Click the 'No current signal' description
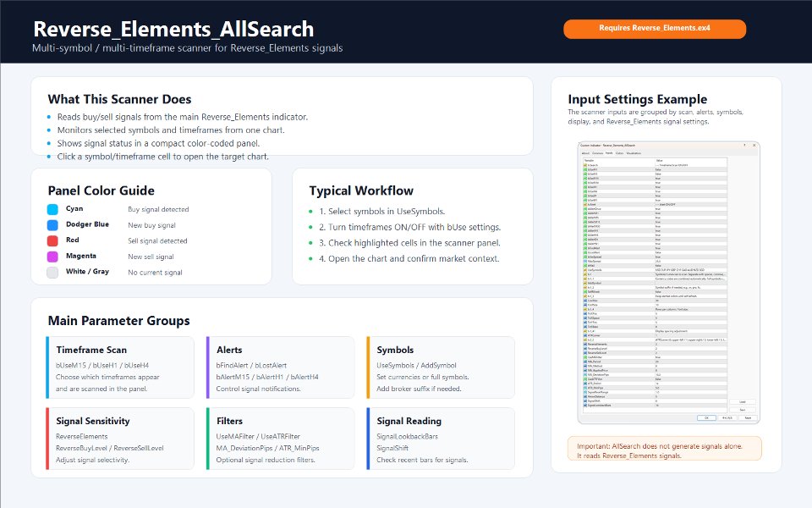This screenshot has width=812, height=508. tap(155, 273)
